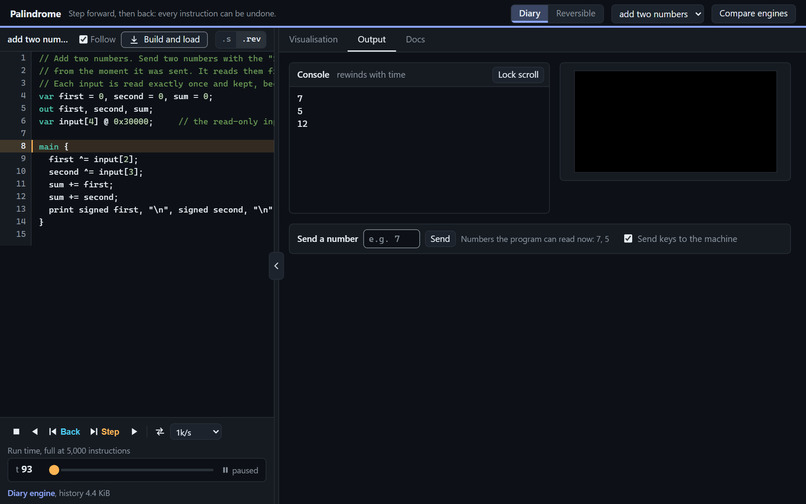Click code line 11 sum += first
The width and height of the screenshot is (806, 504).
pyautogui.click(x=81, y=184)
